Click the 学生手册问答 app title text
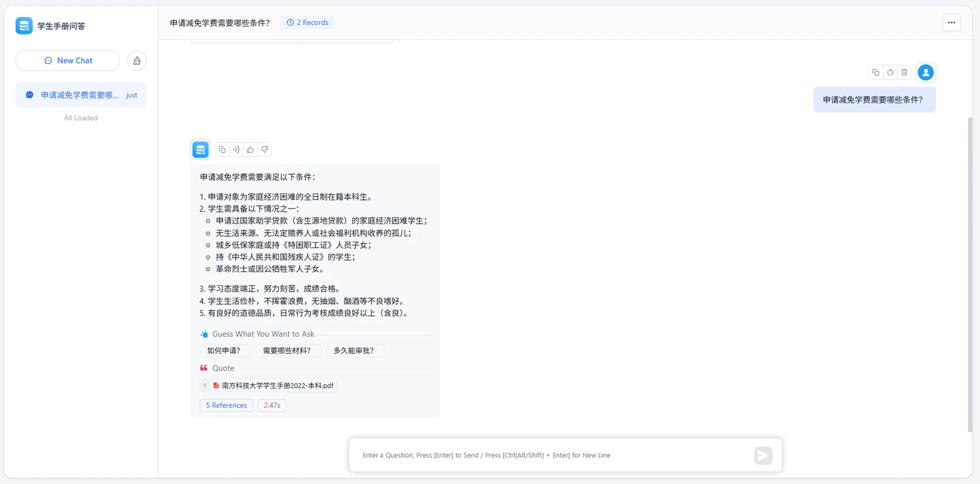The height and width of the screenshot is (484, 980). point(61,26)
